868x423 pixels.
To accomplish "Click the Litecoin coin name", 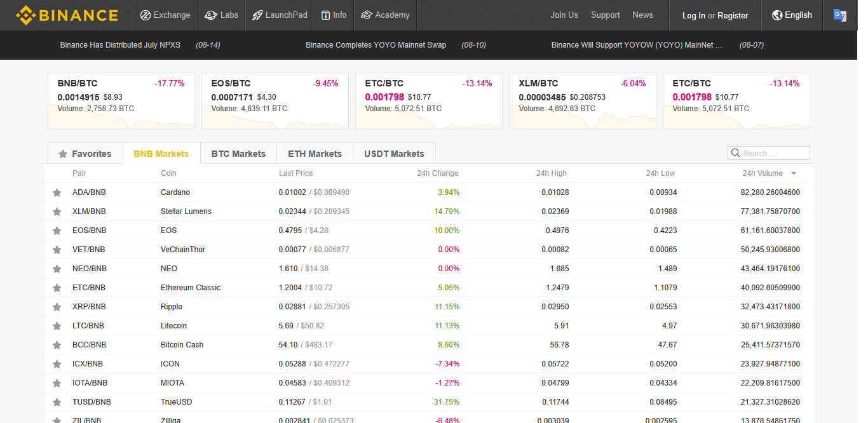I will point(174,326).
